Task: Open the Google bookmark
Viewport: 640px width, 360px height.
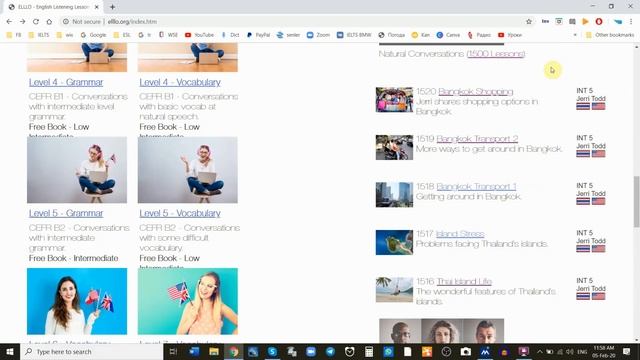Action: click(93, 35)
